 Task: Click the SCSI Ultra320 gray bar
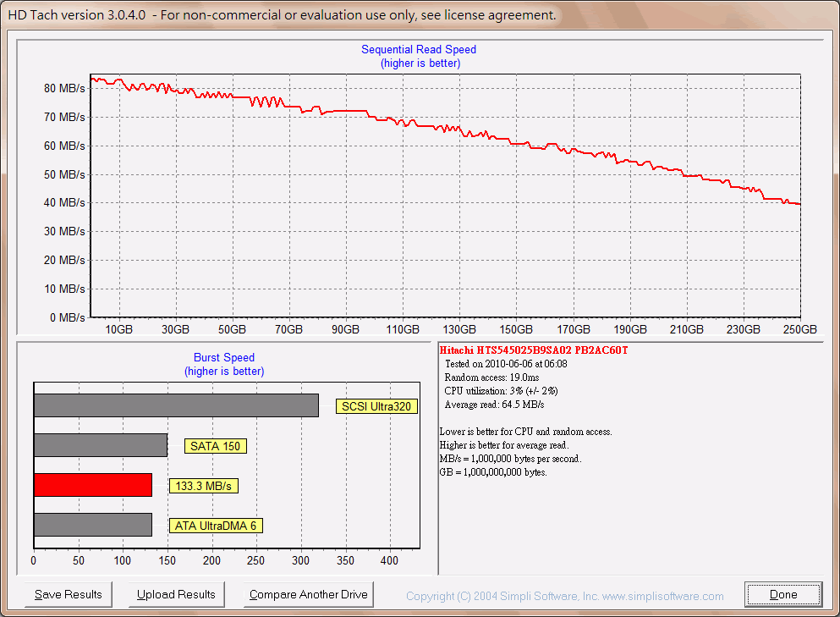176,405
